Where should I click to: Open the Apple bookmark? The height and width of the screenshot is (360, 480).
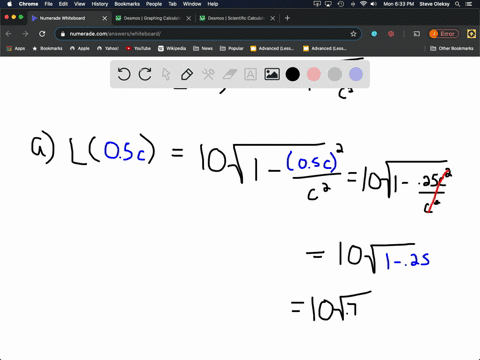(80, 48)
